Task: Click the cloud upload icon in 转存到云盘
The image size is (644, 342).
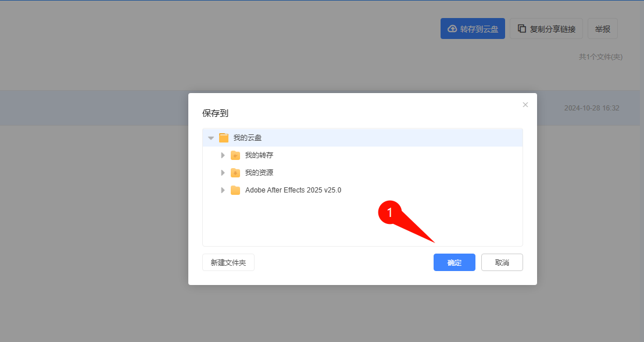Action: (x=452, y=28)
